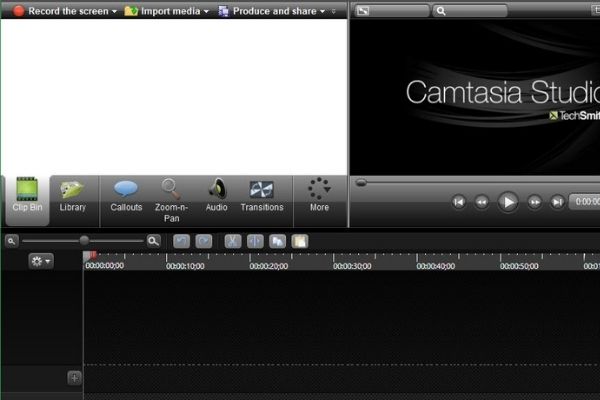Image resolution: width=600 pixels, height=400 pixels.
Task: Move the preview playhead scrubber knob
Action: (x=361, y=183)
